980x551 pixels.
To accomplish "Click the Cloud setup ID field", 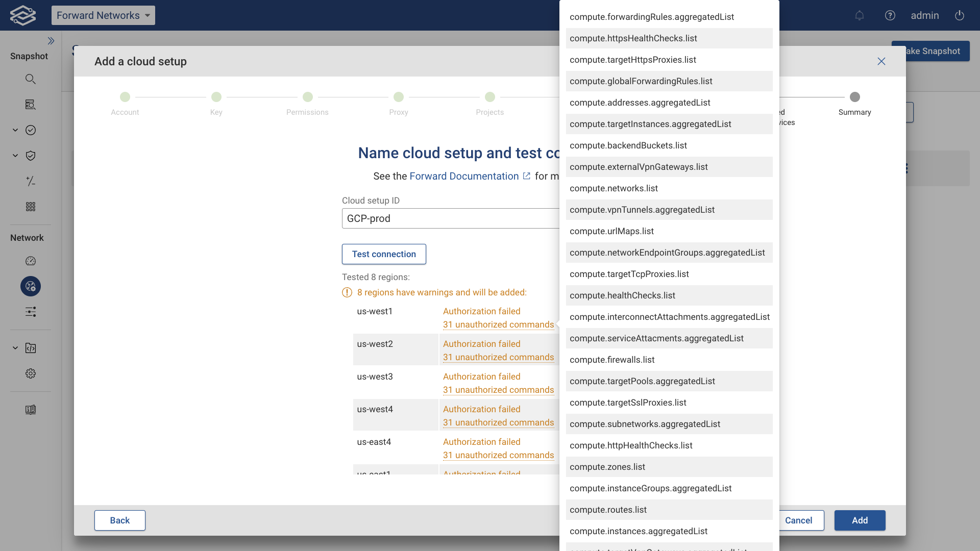I will coord(449,218).
